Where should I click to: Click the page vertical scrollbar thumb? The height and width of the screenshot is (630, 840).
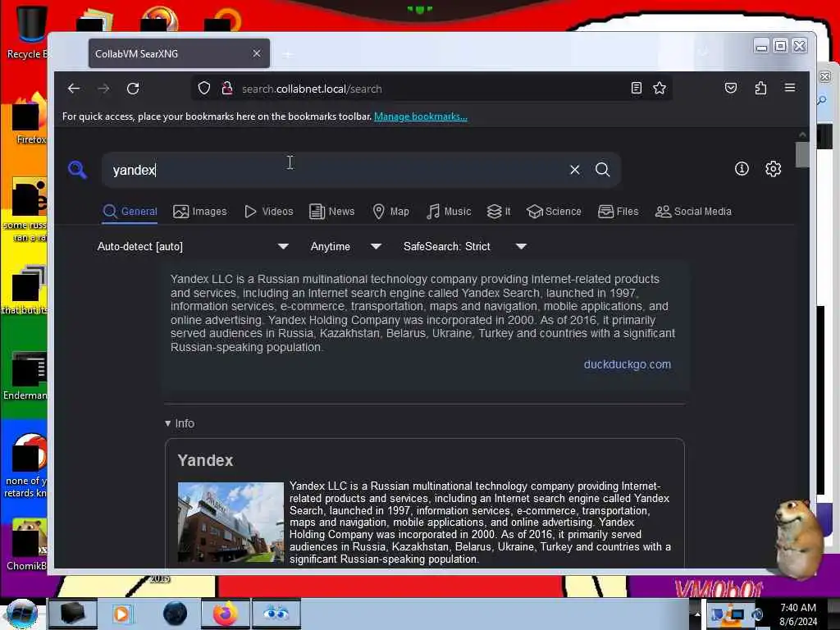click(802, 154)
